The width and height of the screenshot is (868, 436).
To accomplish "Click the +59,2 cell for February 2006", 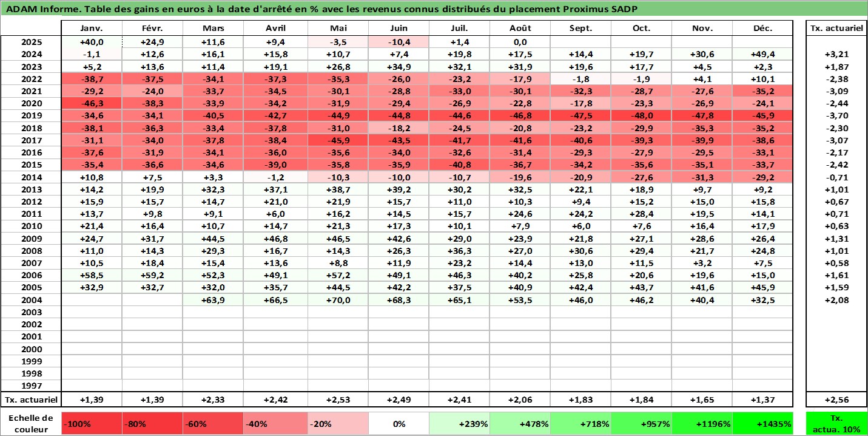I will click(x=153, y=275).
